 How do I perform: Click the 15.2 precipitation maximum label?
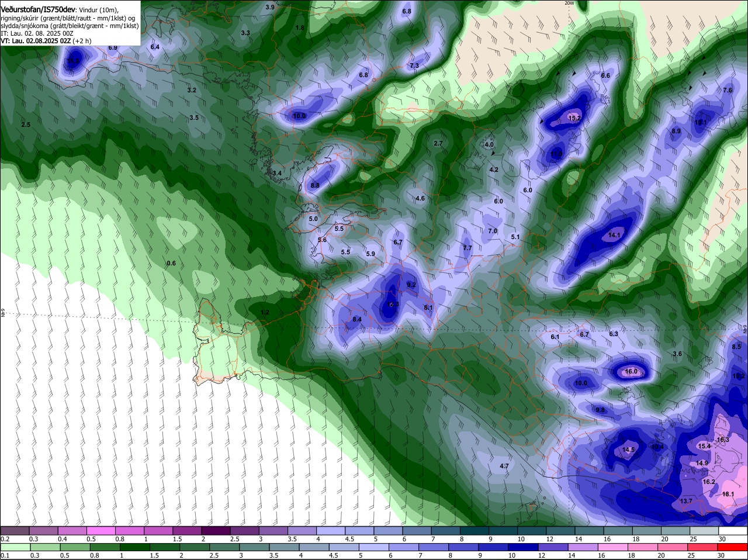[x=574, y=118]
